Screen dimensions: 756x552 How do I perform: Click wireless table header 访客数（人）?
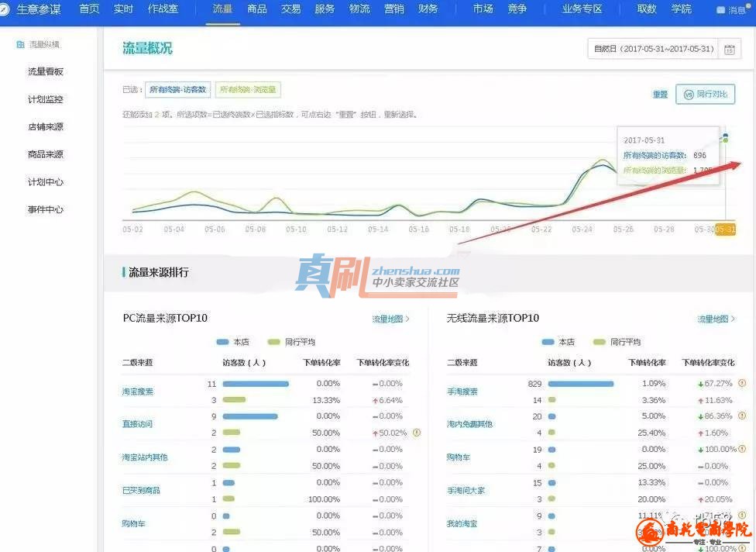pyautogui.click(x=569, y=362)
